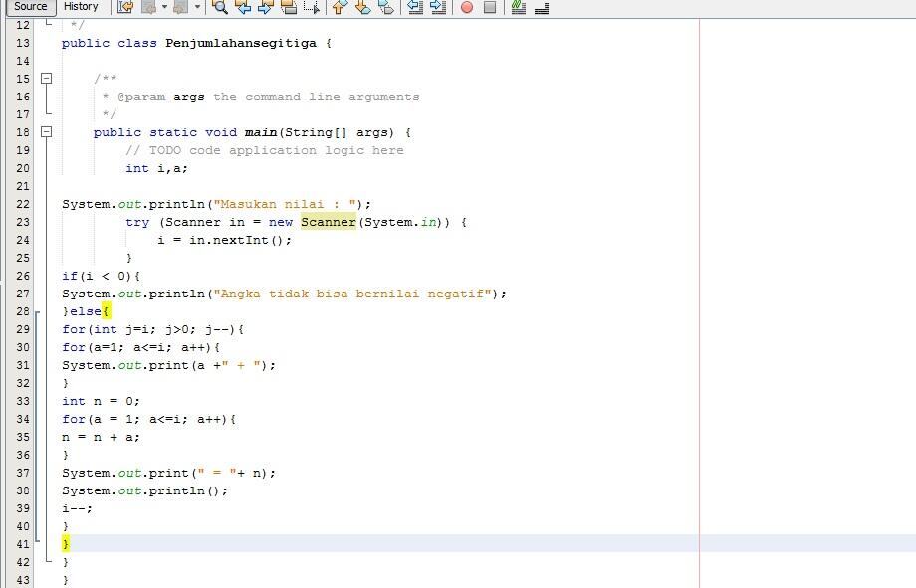Viewport: 916px width, 588px height.
Task: Click the @param args Javadoc line
Action: click(x=261, y=97)
